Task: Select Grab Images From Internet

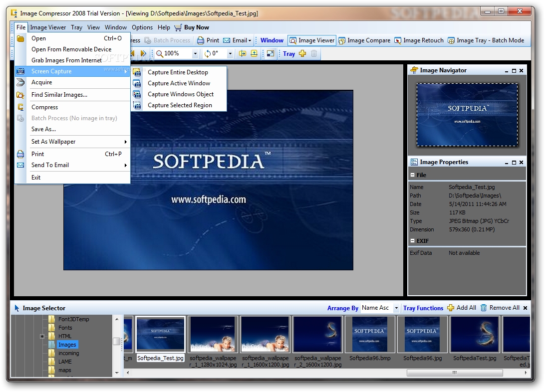Action: pyautogui.click(x=73, y=60)
